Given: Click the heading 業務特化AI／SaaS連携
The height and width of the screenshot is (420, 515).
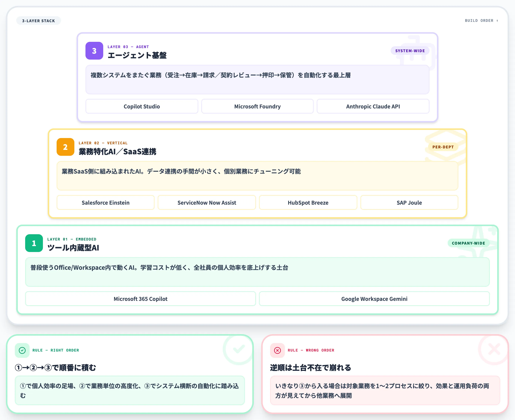Looking at the screenshot, I should coord(118,152).
